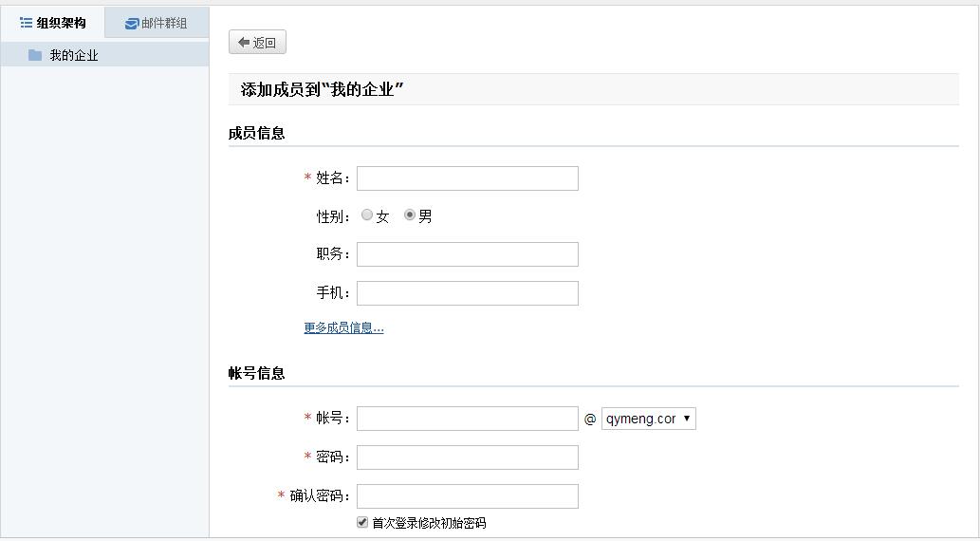This screenshot has height=541, width=980.
Task: Click the 确认密码 input field
Action: pos(467,496)
